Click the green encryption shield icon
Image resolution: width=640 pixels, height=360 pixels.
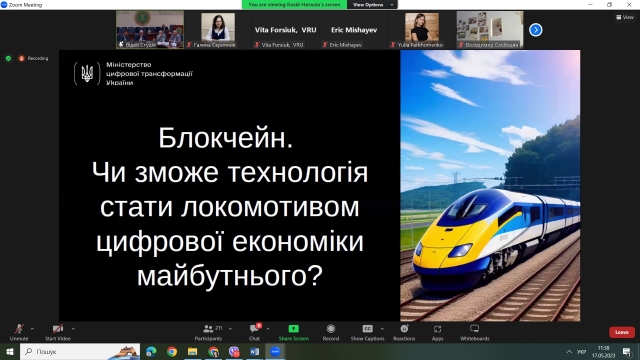tap(8, 58)
